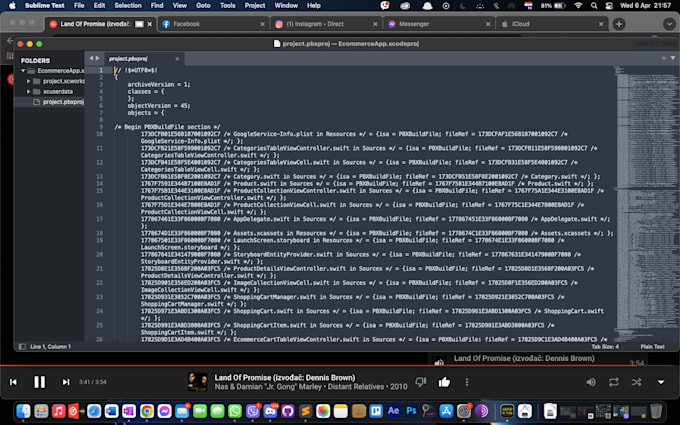Switch to the iCloud browser tab
The height and width of the screenshot is (425, 680).
[x=551, y=24]
